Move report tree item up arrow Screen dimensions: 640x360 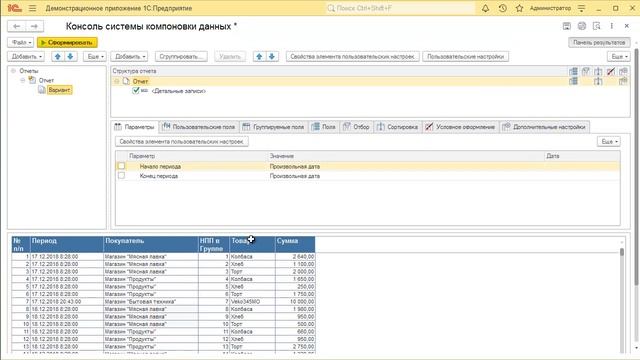[58, 57]
